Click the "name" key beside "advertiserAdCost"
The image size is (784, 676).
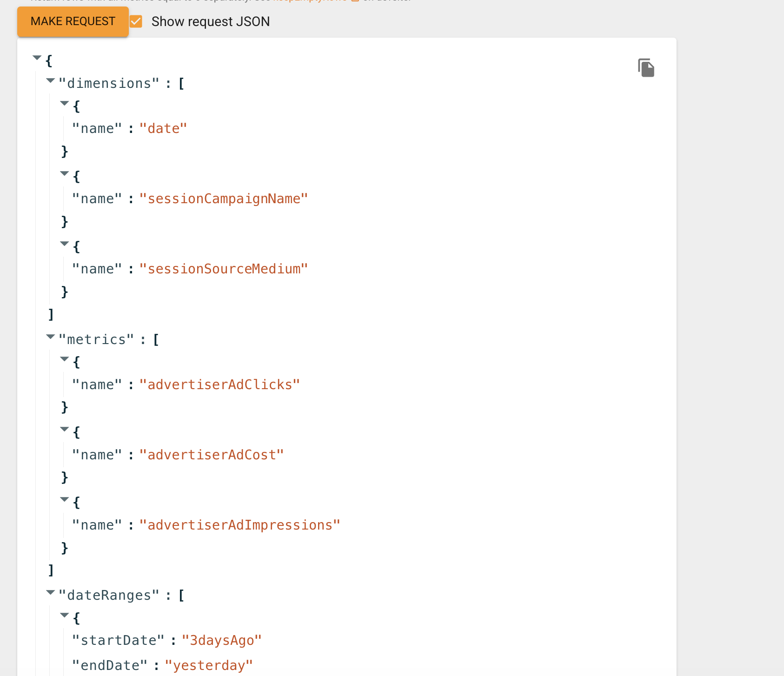(x=97, y=455)
